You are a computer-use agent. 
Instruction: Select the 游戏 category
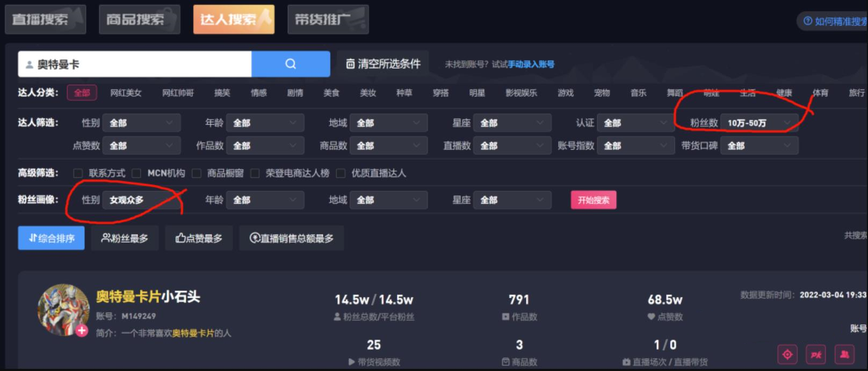(x=566, y=93)
